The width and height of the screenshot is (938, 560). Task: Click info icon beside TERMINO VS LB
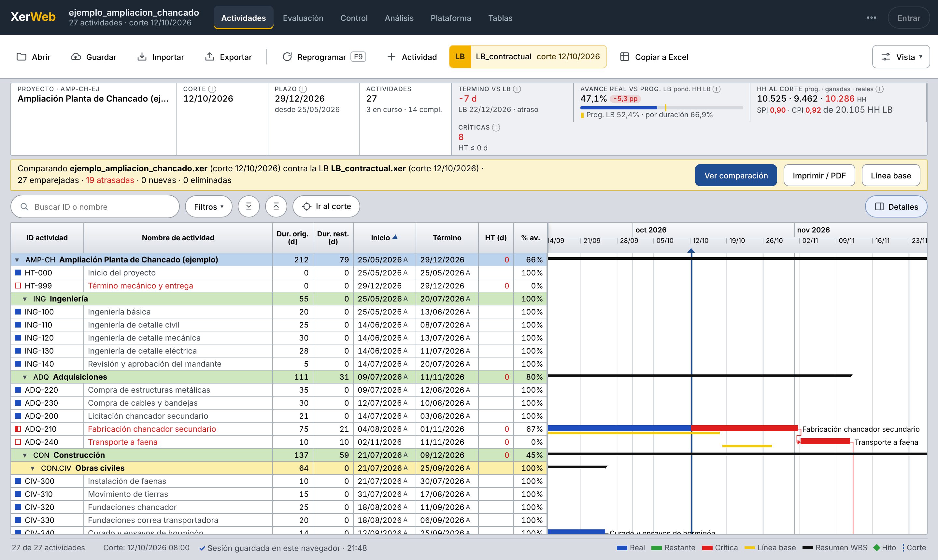tap(517, 89)
